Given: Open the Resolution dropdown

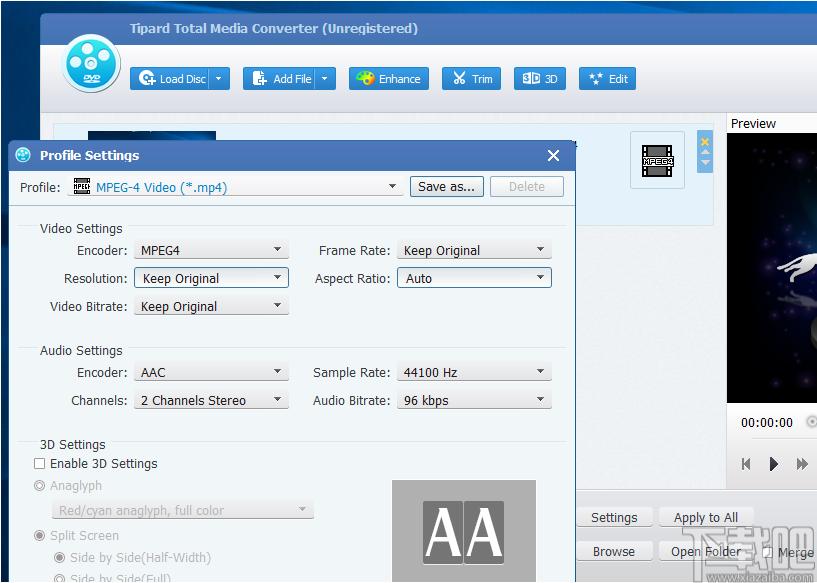Looking at the screenshot, I should pos(211,278).
